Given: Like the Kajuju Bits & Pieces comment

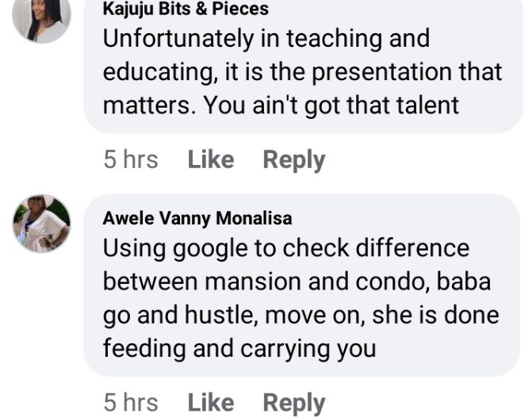Looking at the screenshot, I should (x=210, y=159).
